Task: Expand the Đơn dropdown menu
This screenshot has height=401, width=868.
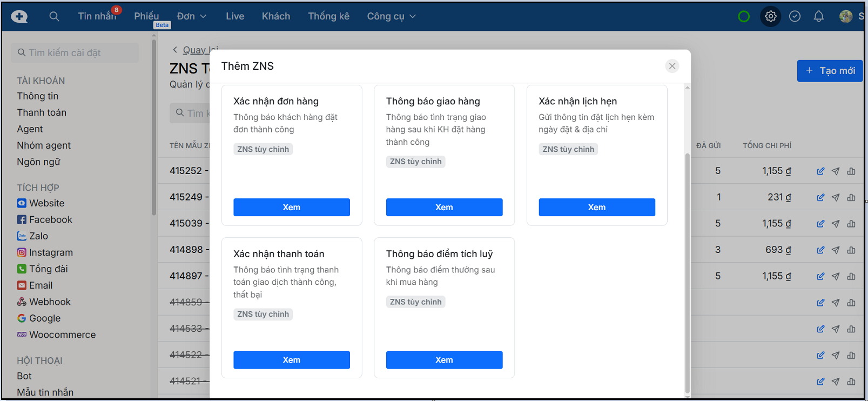Action: click(x=192, y=16)
